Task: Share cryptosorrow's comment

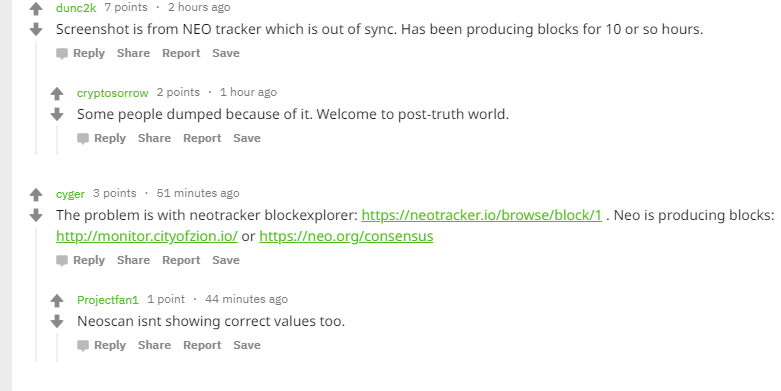Action: click(154, 138)
